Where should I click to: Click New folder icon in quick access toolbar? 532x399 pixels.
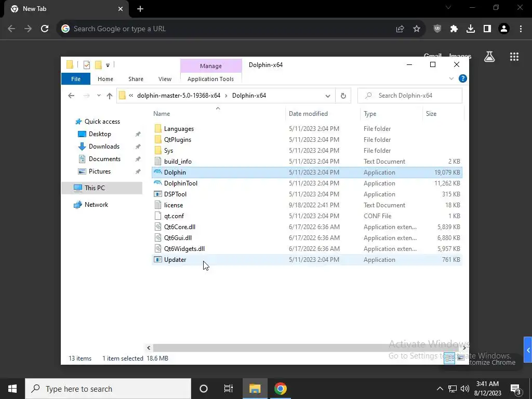click(x=98, y=65)
